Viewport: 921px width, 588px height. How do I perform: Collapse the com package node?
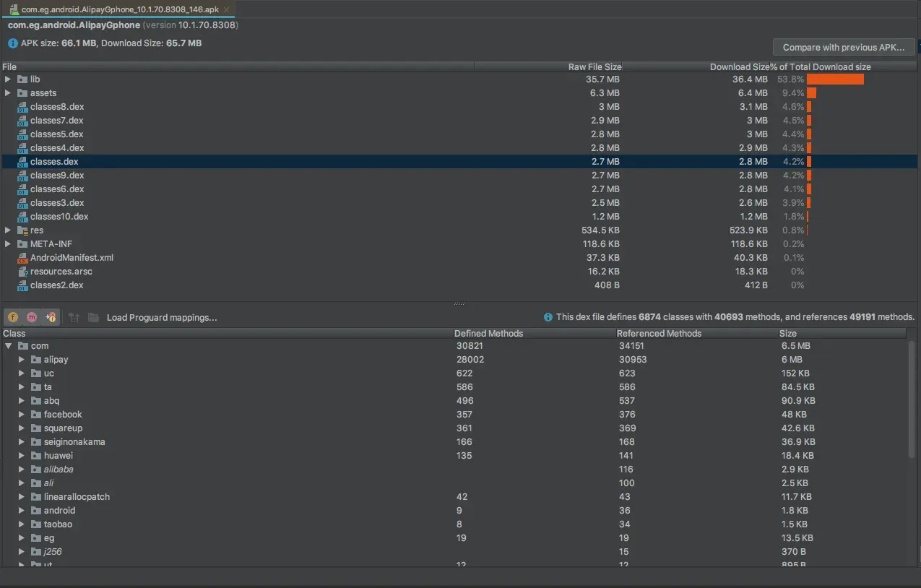coord(9,346)
